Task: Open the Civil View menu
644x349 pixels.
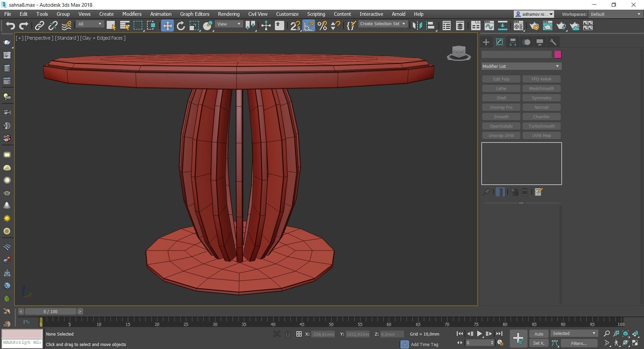Action: (x=258, y=14)
